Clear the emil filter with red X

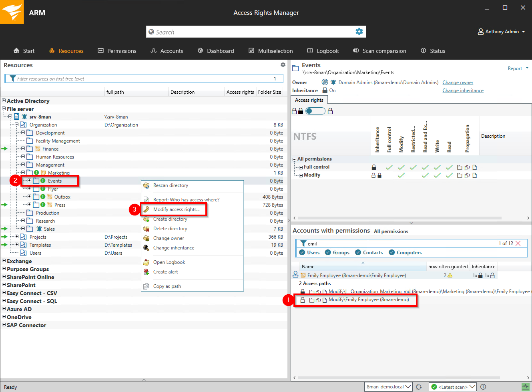click(x=518, y=243)
